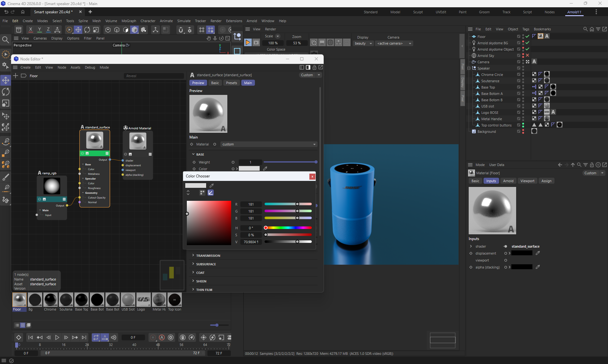Viewport: 608px width, 364px height.
Task: Open the Material custom preset dropdown
Action: coord(269,144)
